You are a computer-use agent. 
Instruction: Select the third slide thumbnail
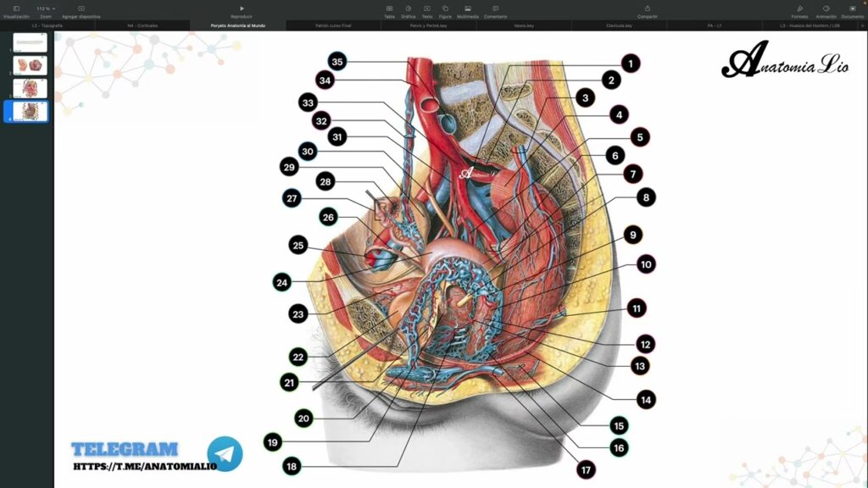tap(31, 87)
